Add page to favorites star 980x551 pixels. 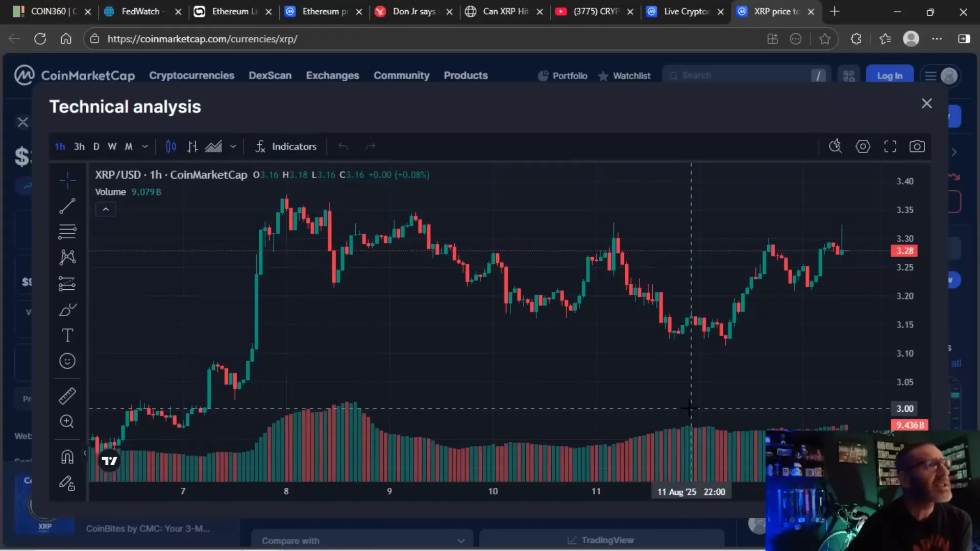point(825,39)
